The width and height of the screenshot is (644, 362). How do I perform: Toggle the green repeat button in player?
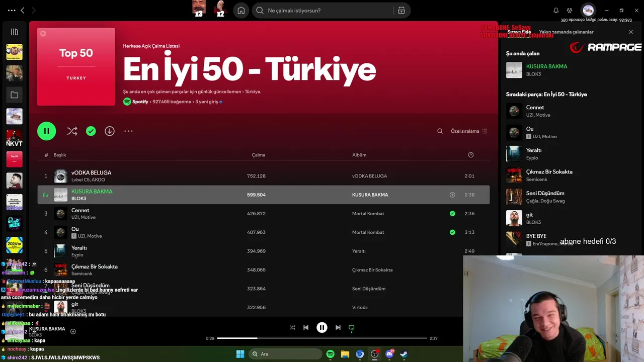click(352, 327)
